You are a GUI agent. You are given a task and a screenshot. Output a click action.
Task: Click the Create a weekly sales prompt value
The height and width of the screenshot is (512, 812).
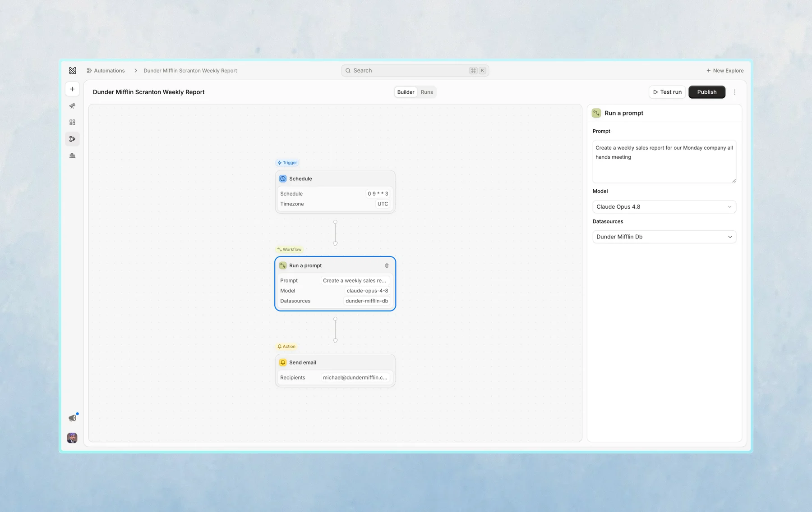pos(355,281)
